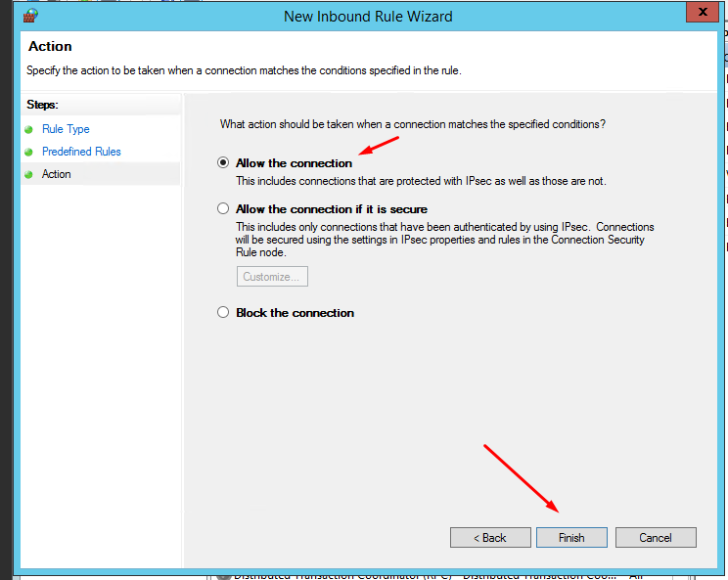Choose 'Allow the connection if it is secure' radio
728x580 pixels.
pos(223,209)
